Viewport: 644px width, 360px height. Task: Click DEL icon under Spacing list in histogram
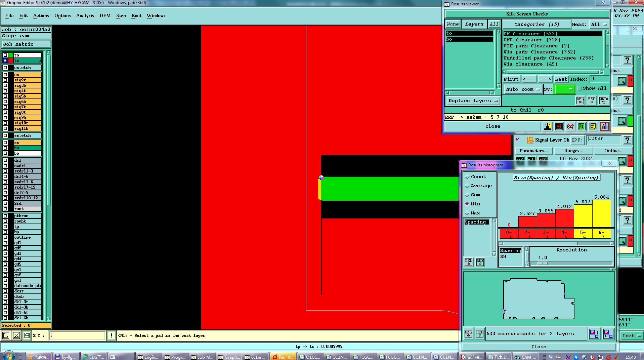[x=469, y=262]
